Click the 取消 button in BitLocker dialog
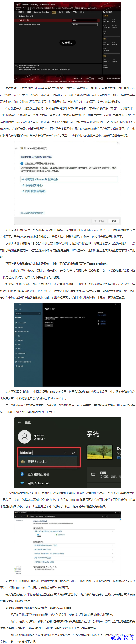136x644 pixels. pos(114,221)
